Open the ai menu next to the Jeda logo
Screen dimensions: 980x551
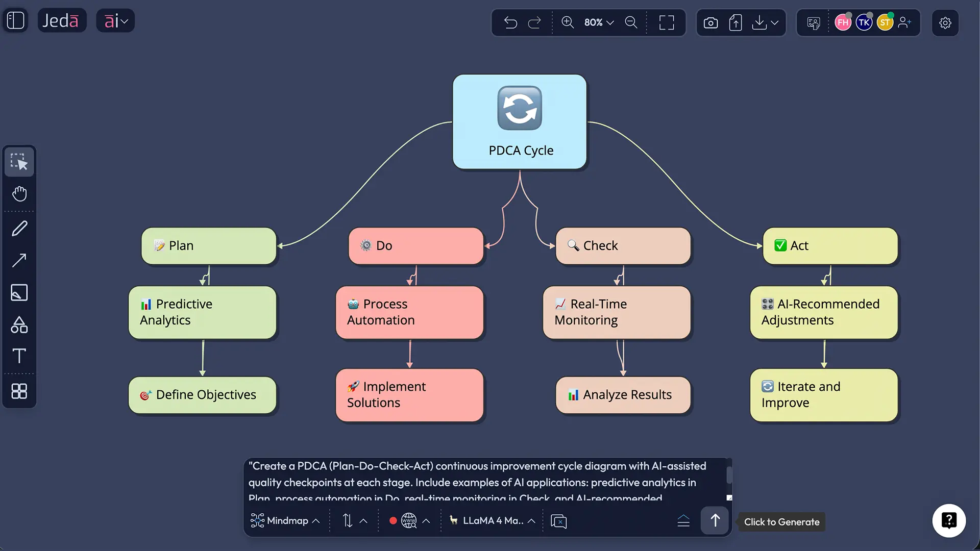pos(115,20)
